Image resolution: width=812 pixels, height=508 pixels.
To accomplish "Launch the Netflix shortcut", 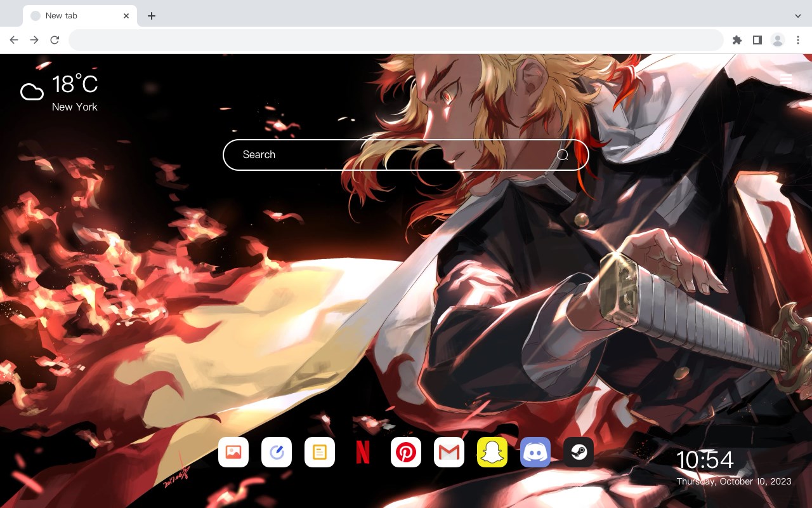I will (x=363, y=452).
